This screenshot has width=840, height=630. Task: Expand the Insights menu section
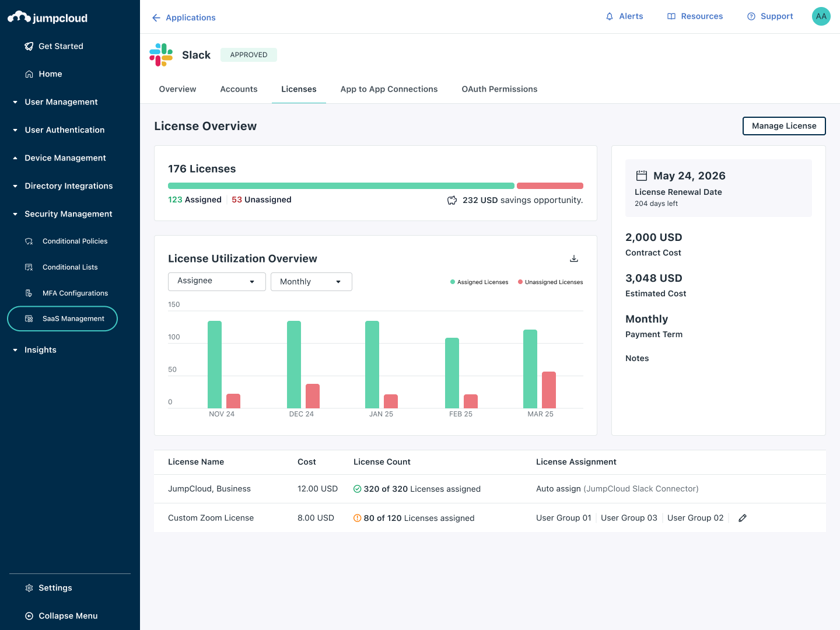(15, 349)
